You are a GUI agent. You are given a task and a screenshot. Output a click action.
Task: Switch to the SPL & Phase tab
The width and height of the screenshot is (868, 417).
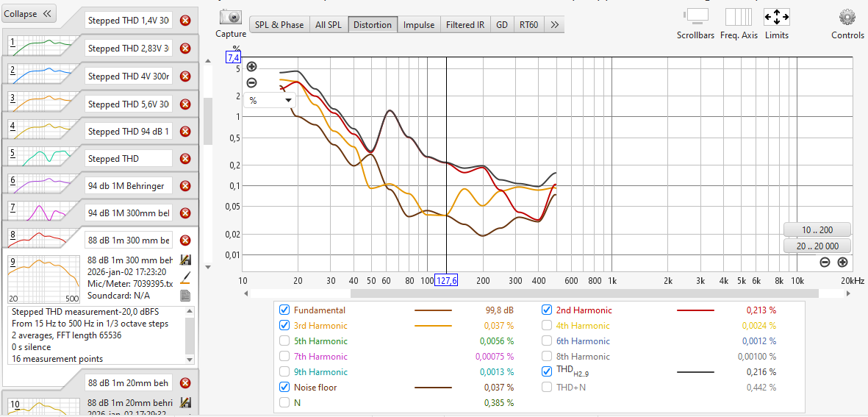pyautogui.click(x=279, y=25)
